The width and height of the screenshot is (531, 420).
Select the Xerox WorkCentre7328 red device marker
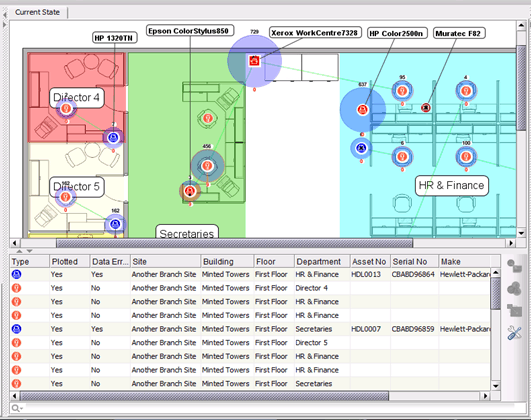coord(254,61)
